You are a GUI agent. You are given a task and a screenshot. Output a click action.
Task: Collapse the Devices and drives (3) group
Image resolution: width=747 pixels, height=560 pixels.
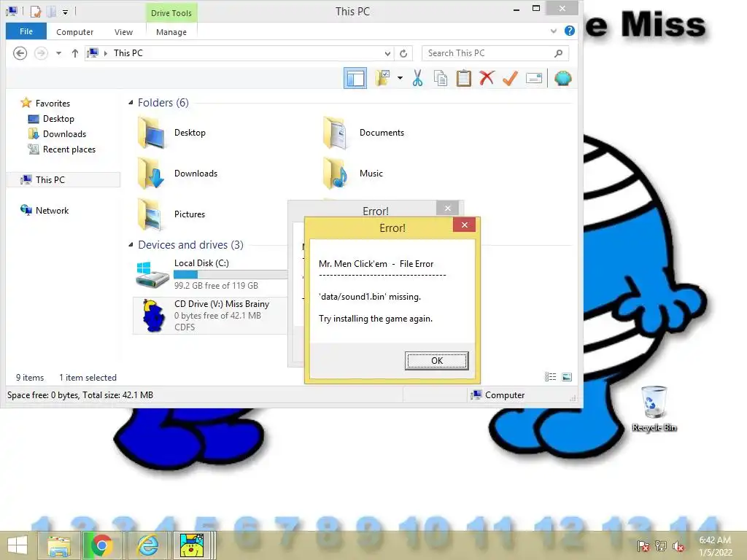(131, 245)
